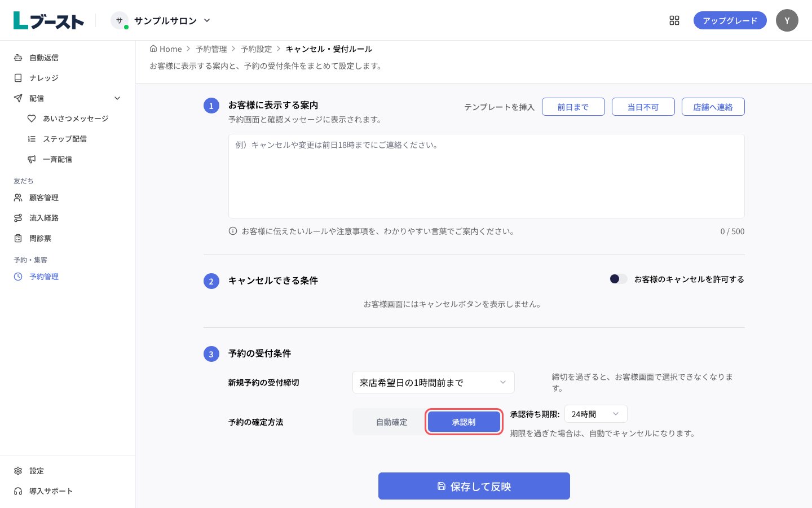Open the 新規予約の受付締切 dropdown
Screen dimensions: 812x508
coord(433,382)
